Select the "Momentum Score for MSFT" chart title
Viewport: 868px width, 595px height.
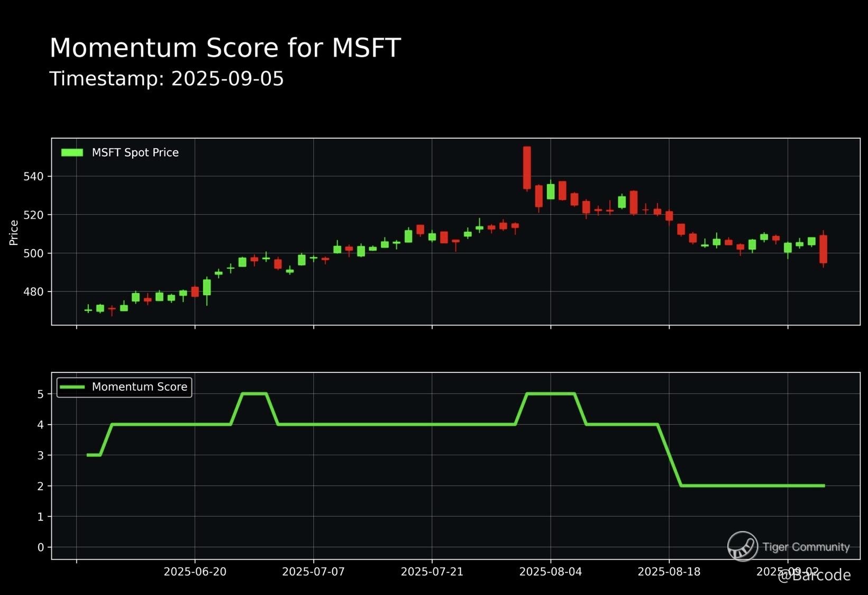click(x=225, y=48)
